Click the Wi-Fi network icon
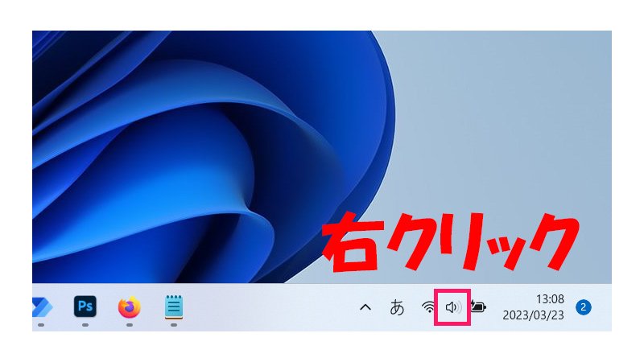644x362 pixels. pos(428,307)
